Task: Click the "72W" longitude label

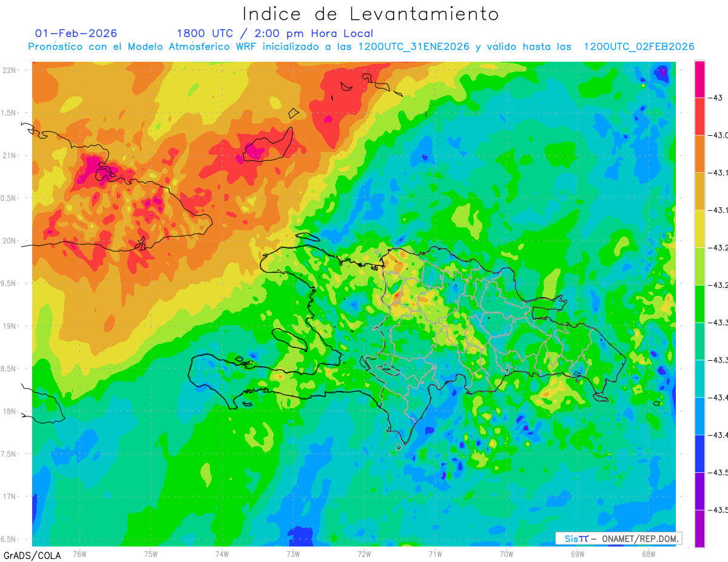Action: 364,554
